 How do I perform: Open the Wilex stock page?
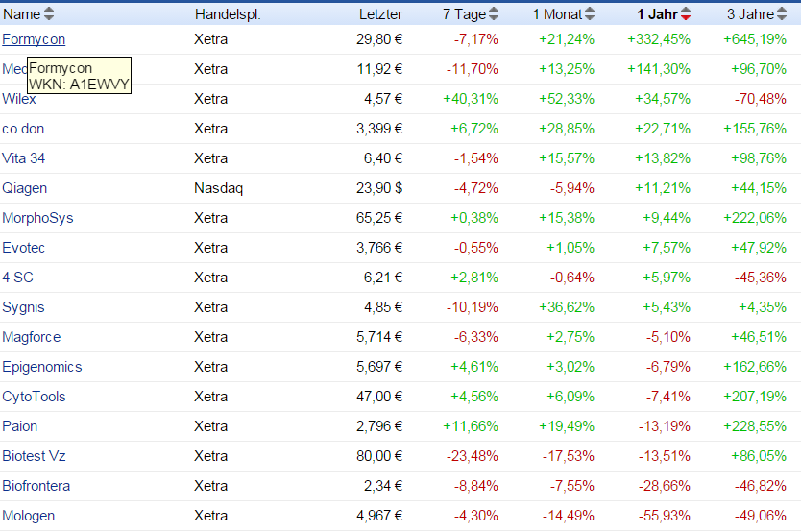tap(19, 99)
